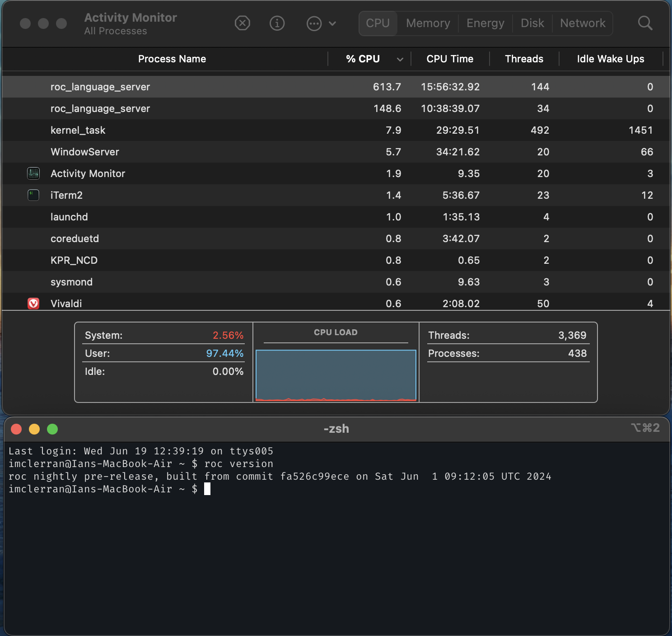Sort by the CPU Time column header
The width and height of the screenshot is (672, 636).
(x=450, y=59)
